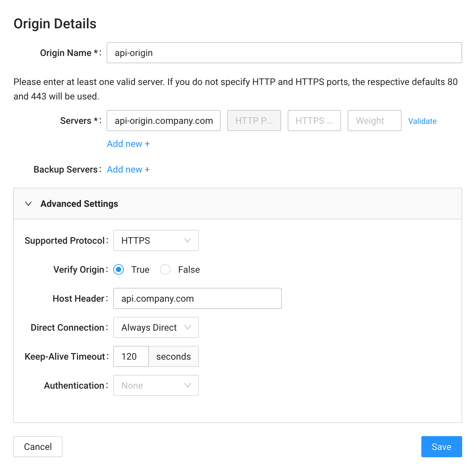This screenshot has width=476, height=471.
Task: Click the Advanced Settings chevron icon
Action: (x=29, y=204)
